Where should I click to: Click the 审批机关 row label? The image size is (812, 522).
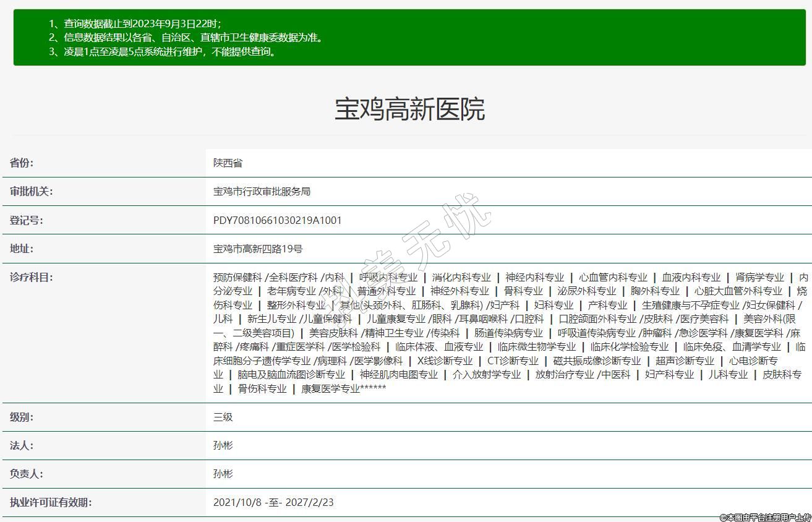(31, 192)
